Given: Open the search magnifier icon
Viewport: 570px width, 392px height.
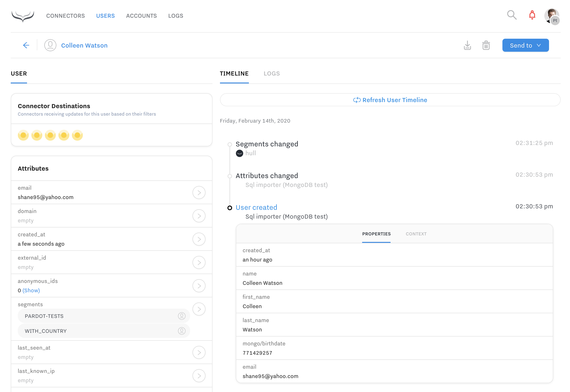Looking at the screenshot, I should pyautogui.click(x=512, y=15).
